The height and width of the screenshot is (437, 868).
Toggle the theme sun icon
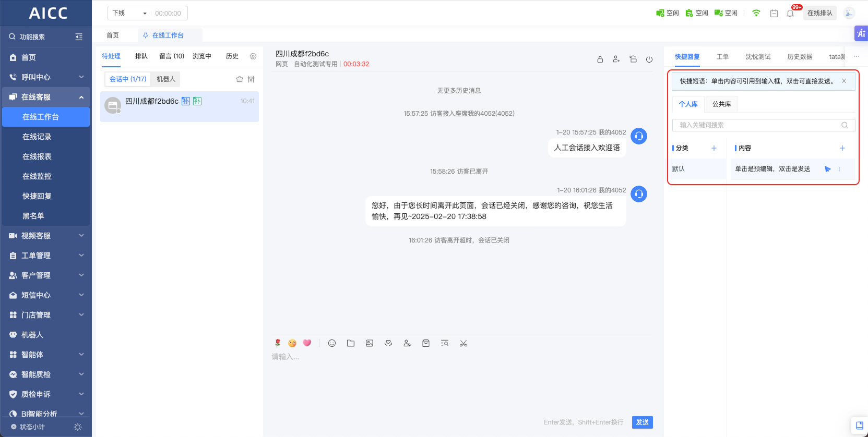point(78,427)
